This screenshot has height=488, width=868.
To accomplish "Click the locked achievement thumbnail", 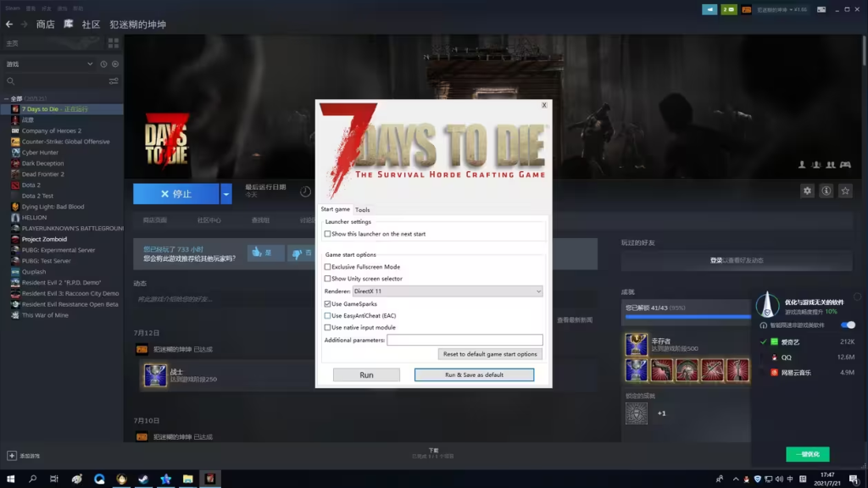I will [636, 413].
